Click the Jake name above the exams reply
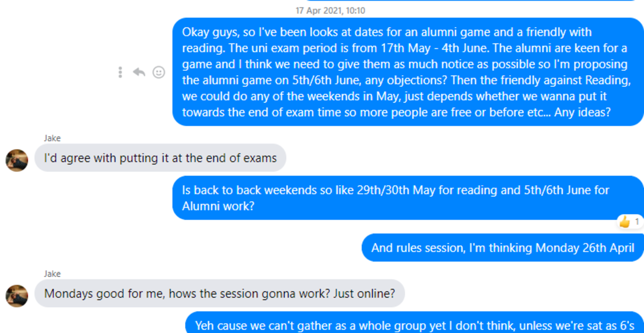The image size is (644, 333). pos(52,138)
